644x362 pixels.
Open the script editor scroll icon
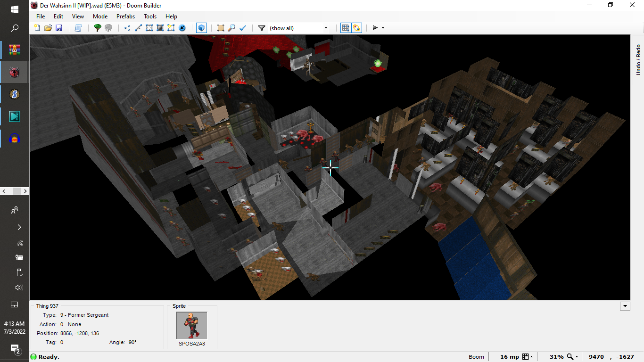[78, 28]
